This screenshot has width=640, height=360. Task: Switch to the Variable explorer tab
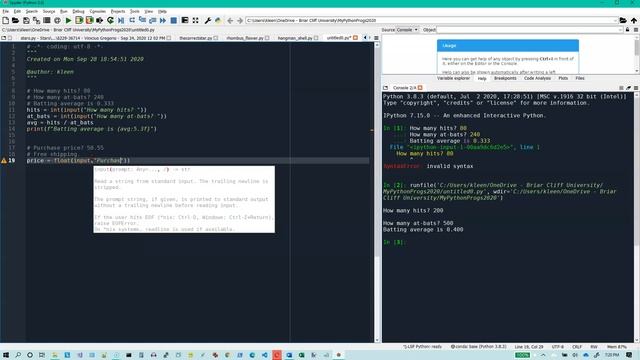coord(453,78)
